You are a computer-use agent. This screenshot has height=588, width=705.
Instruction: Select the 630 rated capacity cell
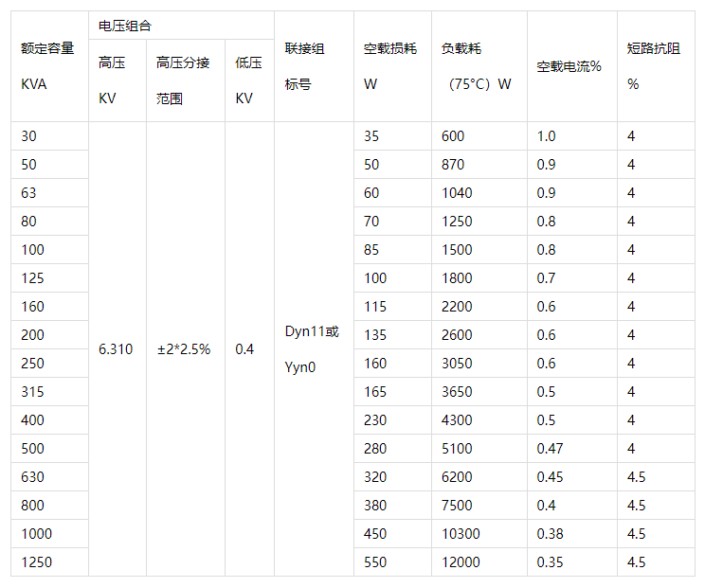click(32, 477)
